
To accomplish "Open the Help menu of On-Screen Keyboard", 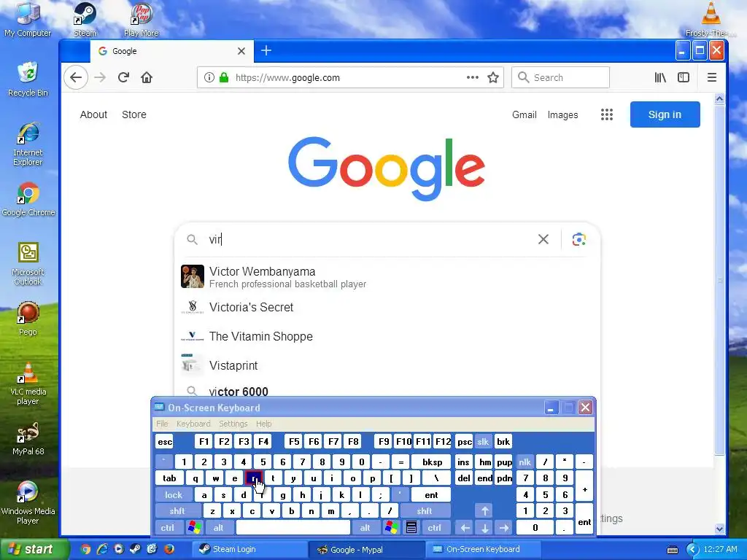I will [x=263, y=424].
